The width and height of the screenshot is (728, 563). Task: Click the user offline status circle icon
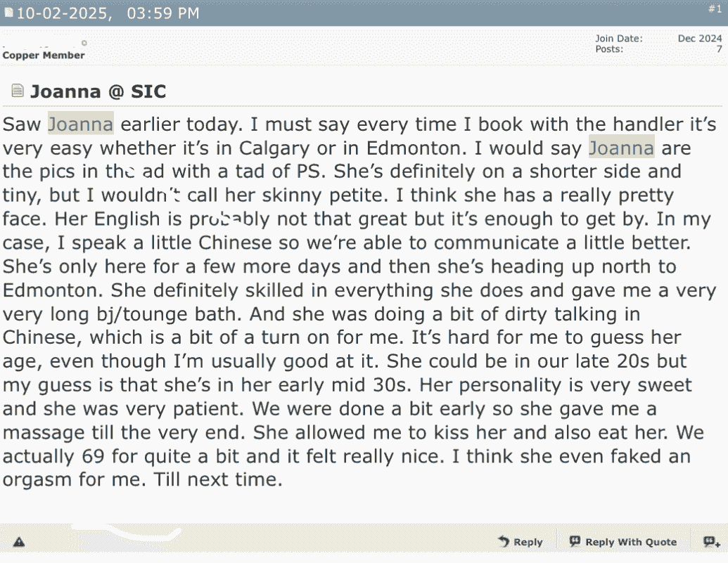[84, 44]
